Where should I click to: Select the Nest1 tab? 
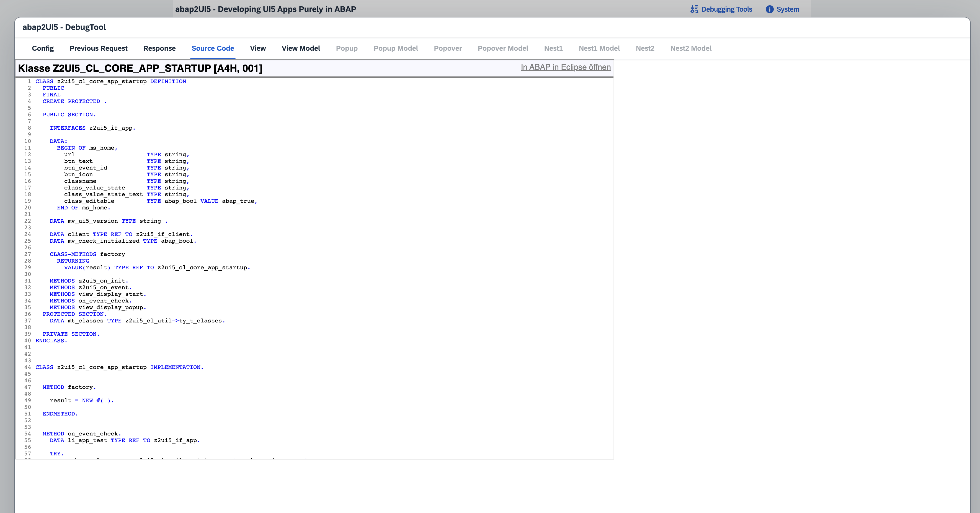click(x=553, y=48)
